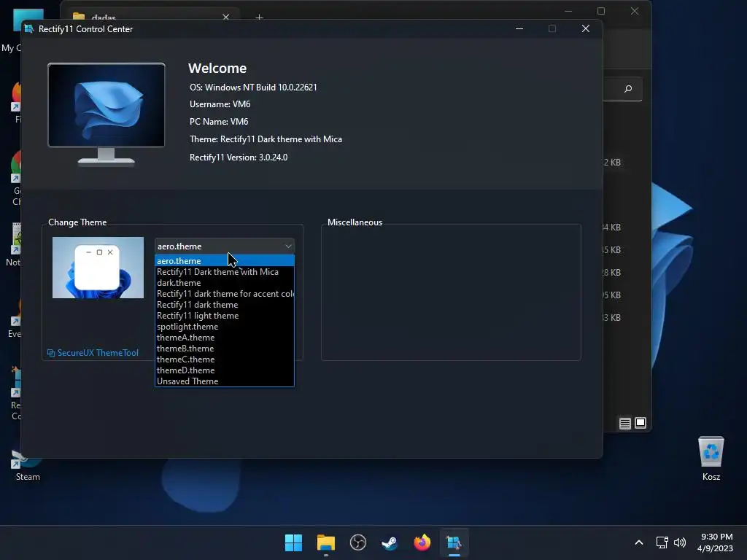Launch OBS Studio from the taskbar
Screen dimensions: 747x560
(357, 542)
